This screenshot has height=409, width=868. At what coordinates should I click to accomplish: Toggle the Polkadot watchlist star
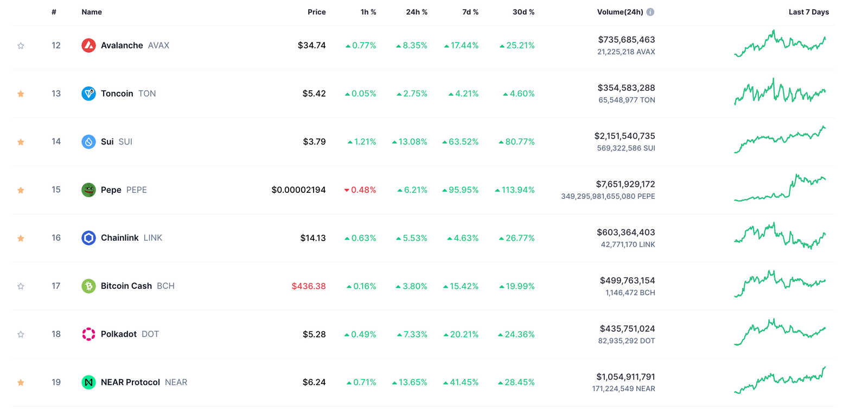coord(21,335)
